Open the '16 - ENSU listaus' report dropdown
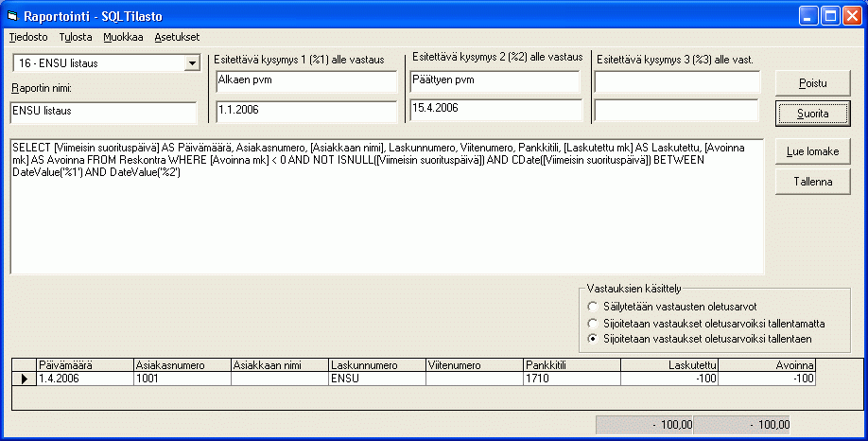 pyautogui.click(x=192, y=63)
